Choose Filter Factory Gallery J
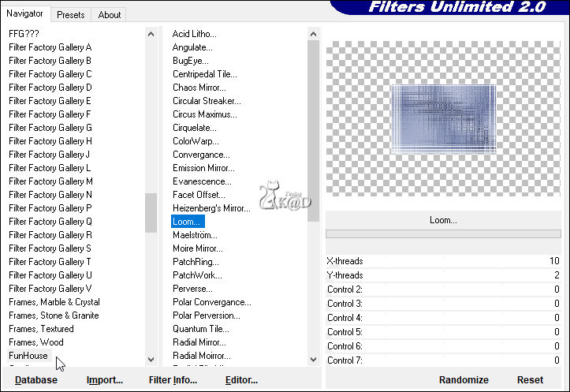570x392 pixels. click(49, 155)
